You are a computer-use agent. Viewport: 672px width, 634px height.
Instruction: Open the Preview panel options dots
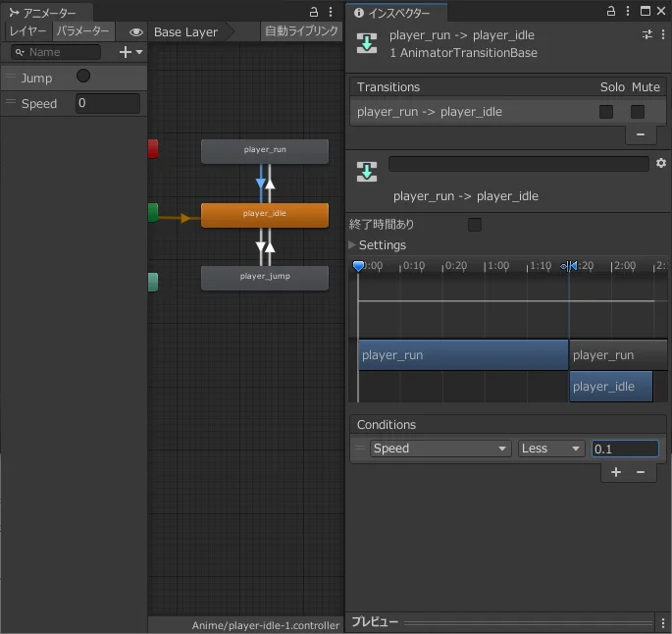[x=663, y=622]
